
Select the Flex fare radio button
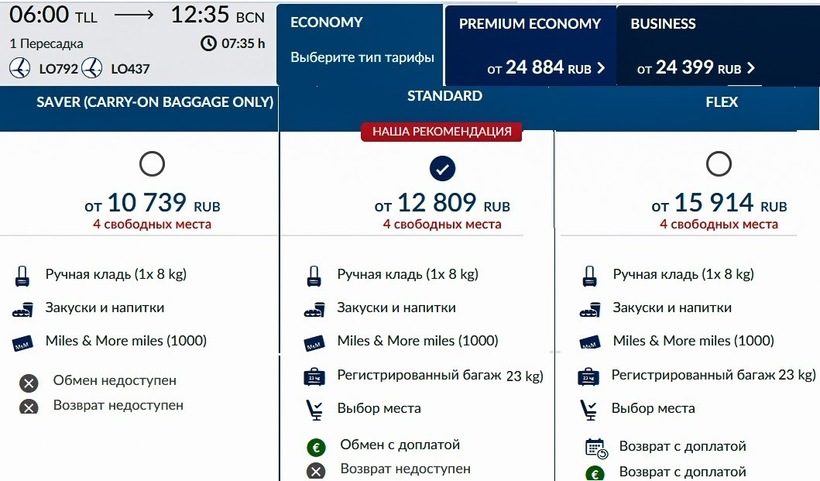(x=718, y=164)
